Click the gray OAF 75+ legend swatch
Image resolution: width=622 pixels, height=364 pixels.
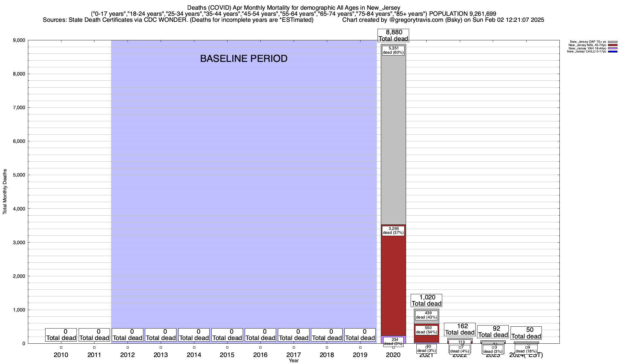point(613,42)
